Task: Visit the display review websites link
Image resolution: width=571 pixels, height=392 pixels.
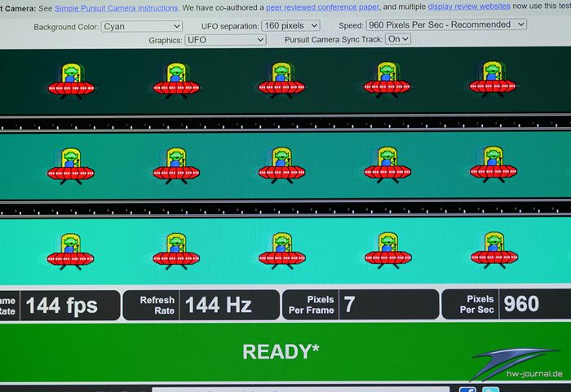Action: pyautogui.click(x=469, y=7)
